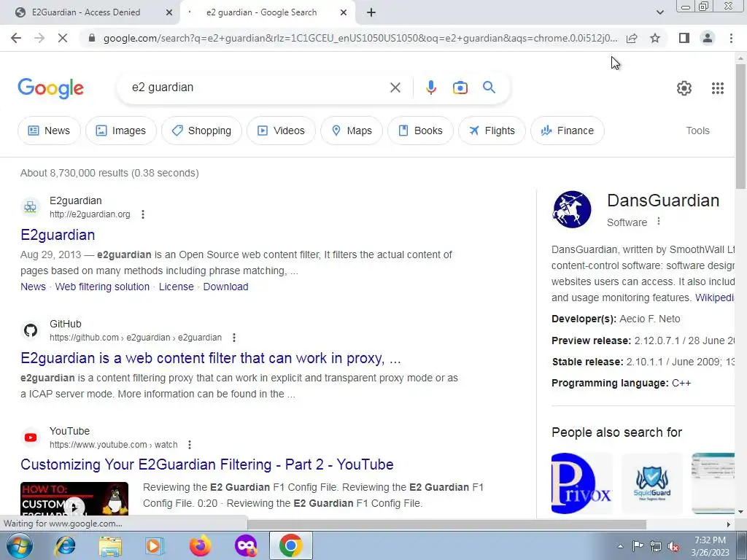Screen dimensions: 747x560
Task: Filter results by Shopping
Action: (201, 131)
